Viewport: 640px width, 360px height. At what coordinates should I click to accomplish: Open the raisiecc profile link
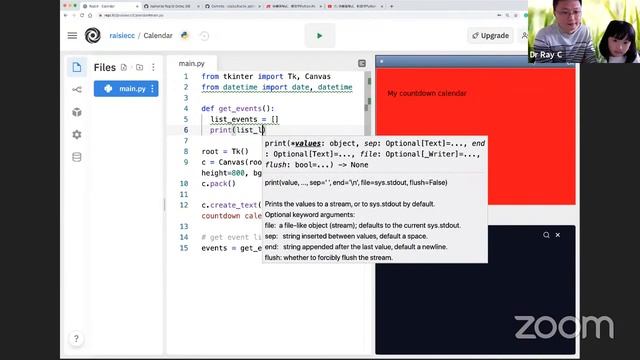pos(122,36)
